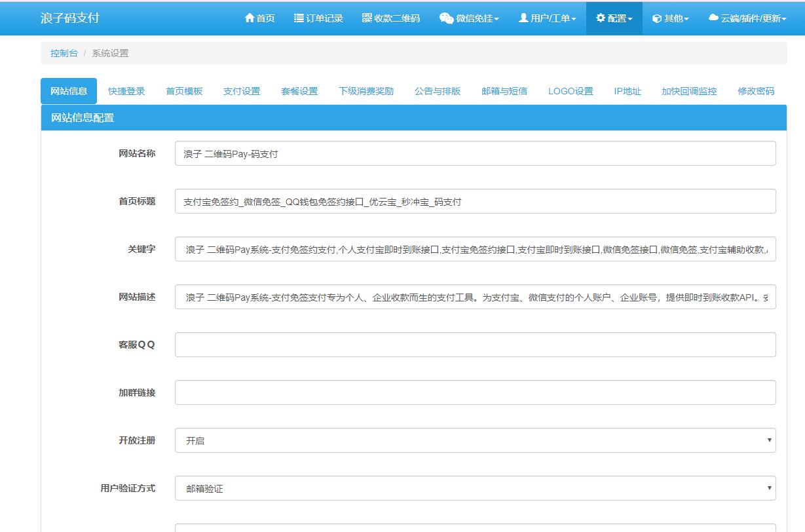The width and height of the screenshot is (805, 532).
Task: Click into the 网站名称 input field
Action: click(x=476, y=153)
